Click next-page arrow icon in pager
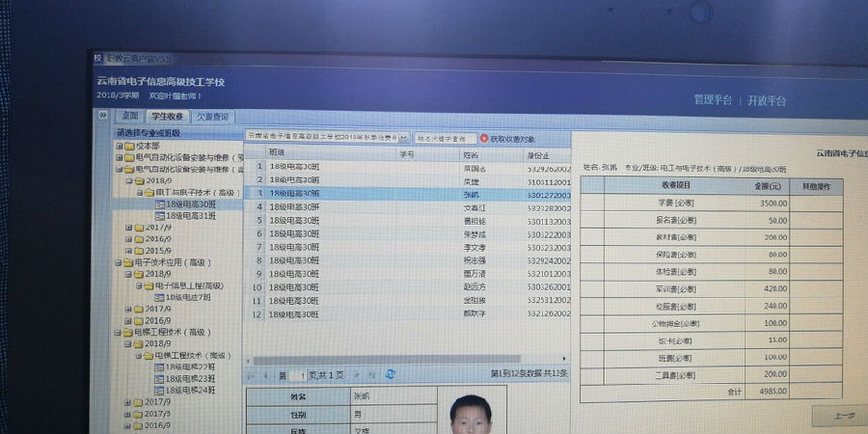Screen dimensions: 868x434 click(x=356, y=374)
